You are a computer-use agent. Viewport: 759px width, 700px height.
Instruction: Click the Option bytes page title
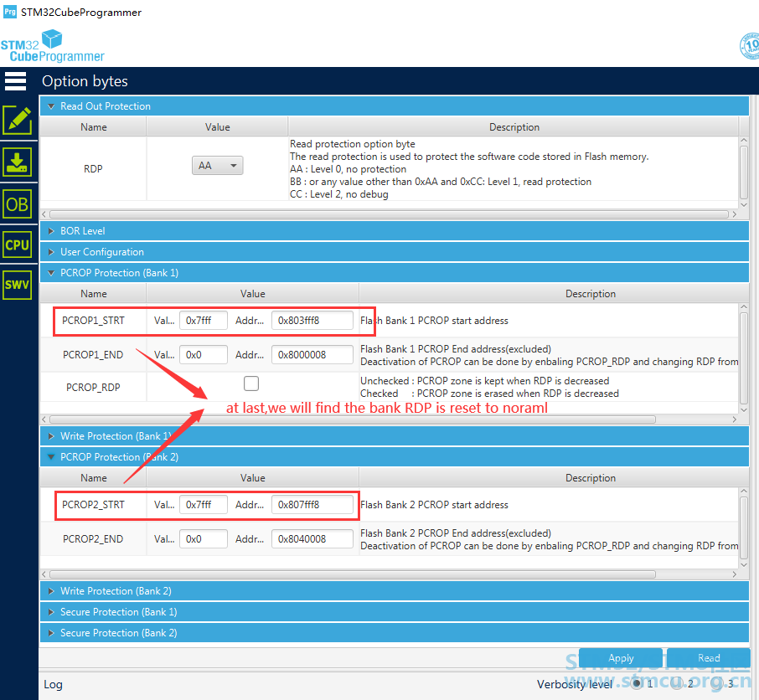[x=85, y=80]
